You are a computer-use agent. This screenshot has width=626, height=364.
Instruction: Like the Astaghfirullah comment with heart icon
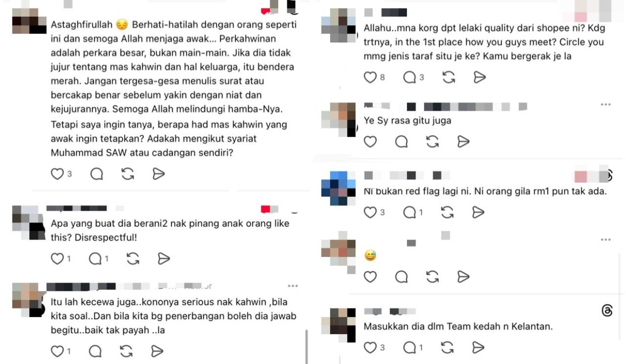[x=57, y=174]
